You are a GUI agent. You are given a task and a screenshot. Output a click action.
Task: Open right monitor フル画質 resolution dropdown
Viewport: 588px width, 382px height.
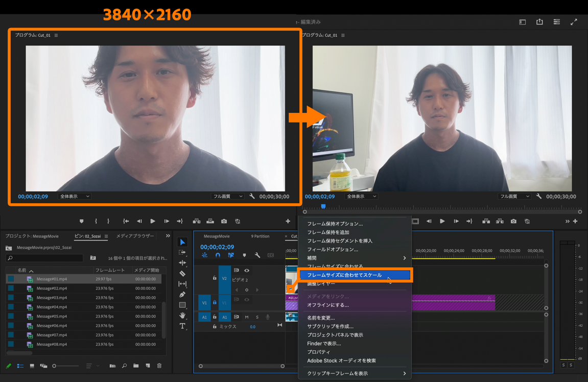(x=514, y=197)
